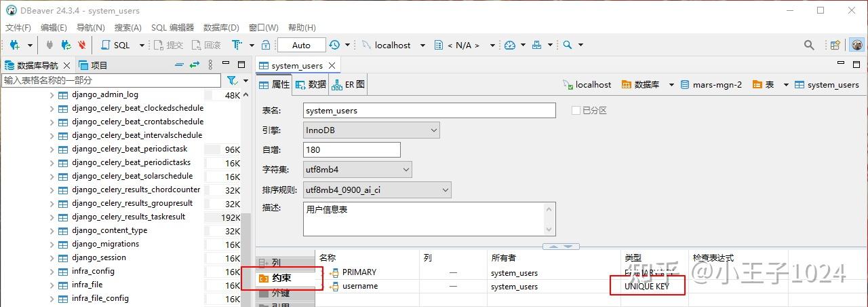Screen dimensions: 868x307
Task: Click the gray quick search magnifier
Action: (x=809, y=45)
